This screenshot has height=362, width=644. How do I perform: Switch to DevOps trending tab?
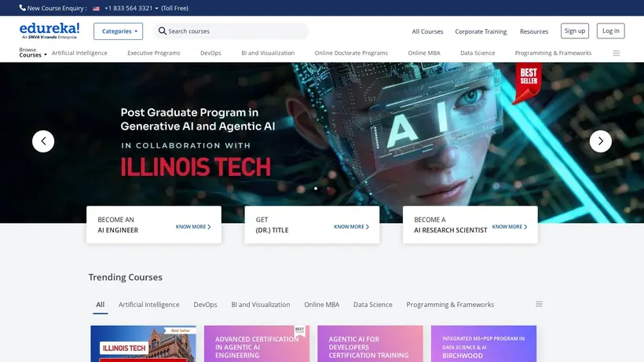tap(205, 305)
